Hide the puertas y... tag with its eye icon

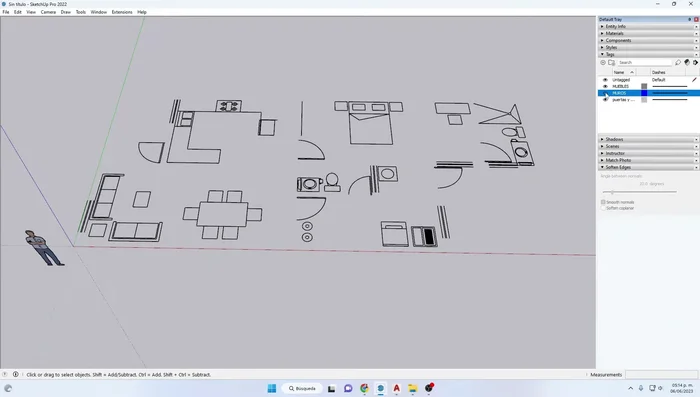tap(605, 100)
